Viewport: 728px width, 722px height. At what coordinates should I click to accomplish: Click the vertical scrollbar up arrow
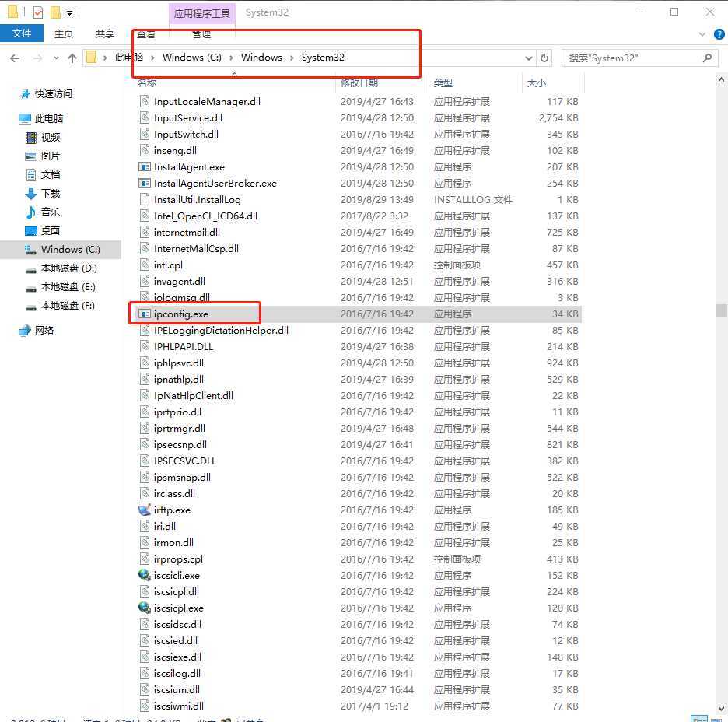pos(721,80)
